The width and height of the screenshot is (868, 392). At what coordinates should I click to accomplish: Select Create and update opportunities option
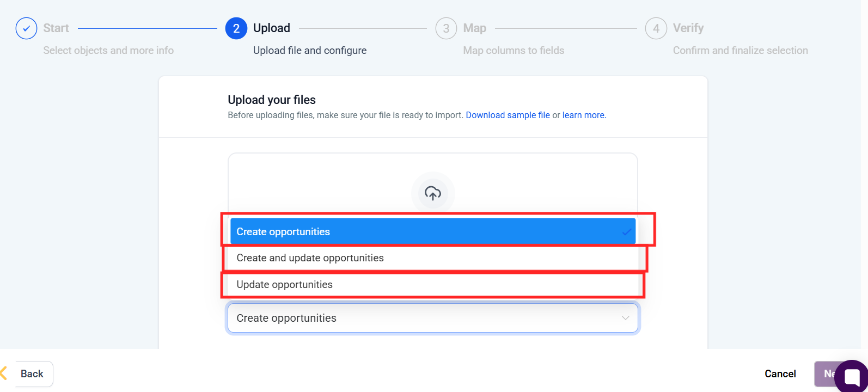pyautogui.click(x=310, y=258)
